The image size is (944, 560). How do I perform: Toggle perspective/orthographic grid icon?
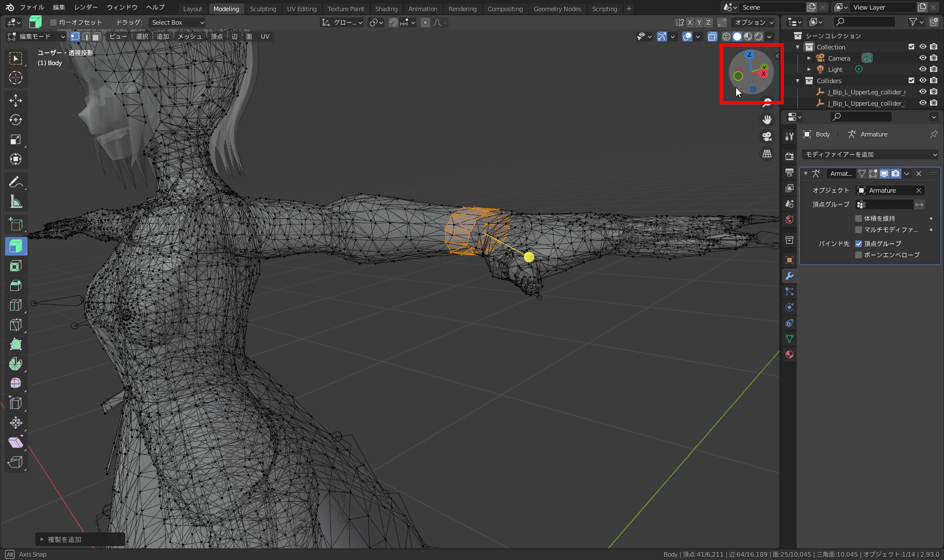[x=767, y=153]
